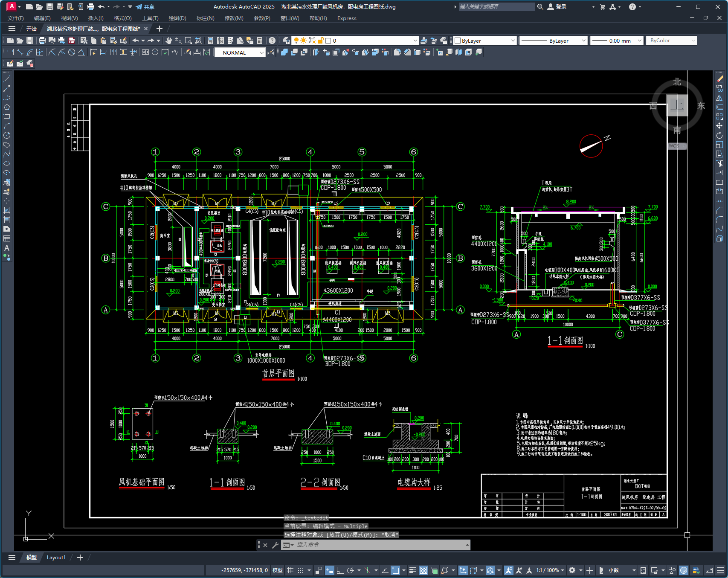The width and height of the screenshot is (728, 578).
Task: Select the Polygon draw tool
Action: point(7,107)
